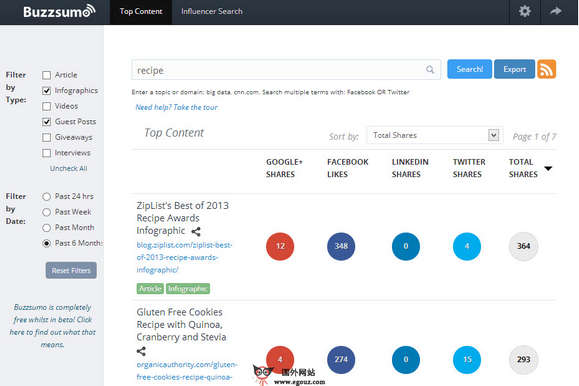
Task: Check the Article filter checkbox
Action: point(47,75)
